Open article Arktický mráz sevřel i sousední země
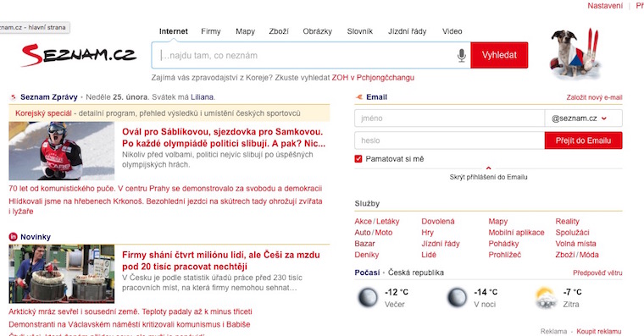Image resolution: width=644 pixels, height=336 pixels. click(x=130, y=311)
